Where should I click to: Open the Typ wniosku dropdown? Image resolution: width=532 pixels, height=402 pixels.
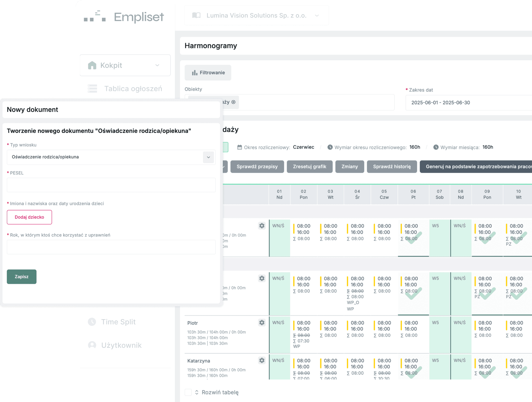[208, 157]
